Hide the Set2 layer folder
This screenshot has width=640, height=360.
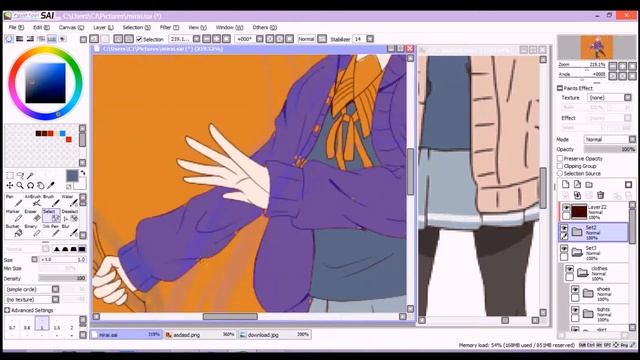click(564, 228)
